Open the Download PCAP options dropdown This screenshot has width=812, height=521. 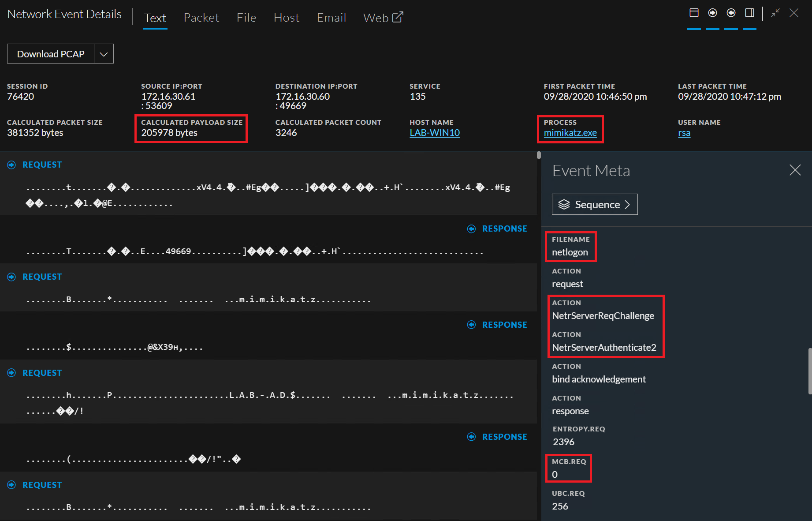click(x=104, y=53)
